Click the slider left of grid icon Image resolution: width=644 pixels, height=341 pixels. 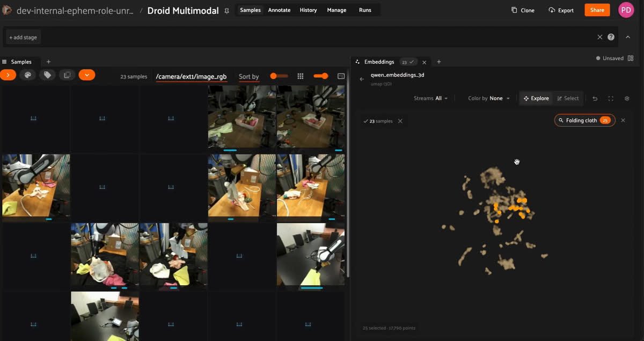(279, 76)
